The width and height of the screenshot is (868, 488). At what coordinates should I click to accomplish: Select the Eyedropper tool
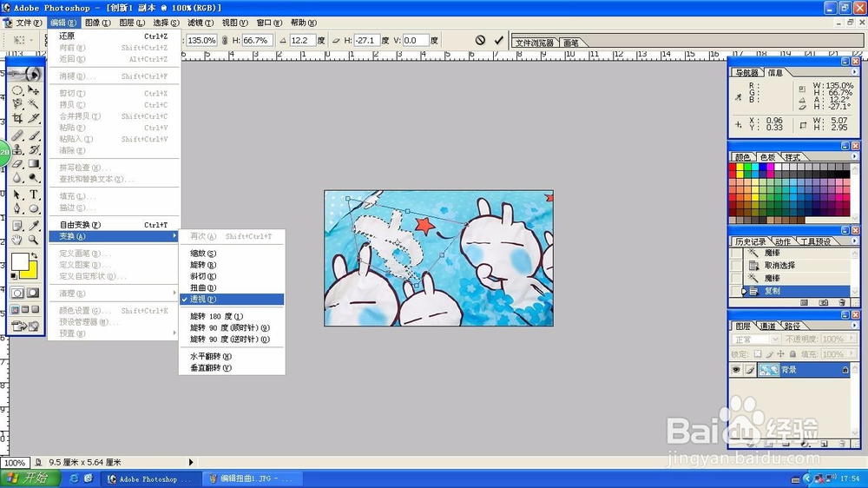coord(34,226)
